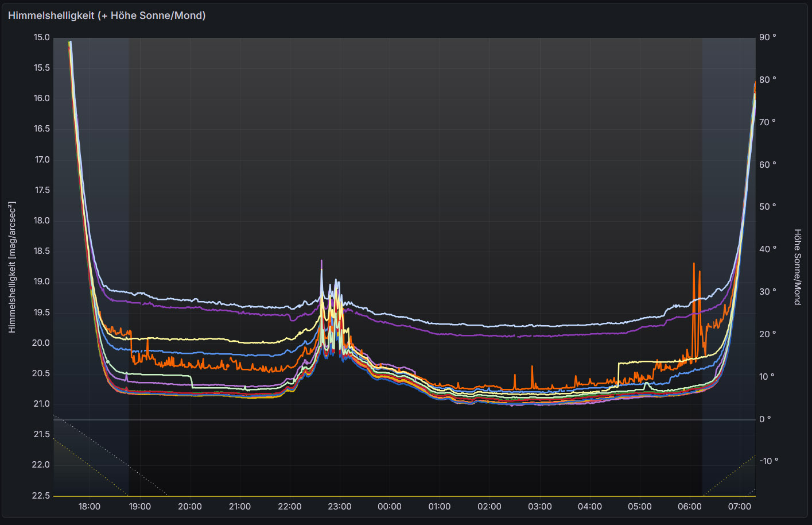Screen dimensions: 812x525
Task: Click the -10 ° right axis label
Action: (x=768, y=461)
